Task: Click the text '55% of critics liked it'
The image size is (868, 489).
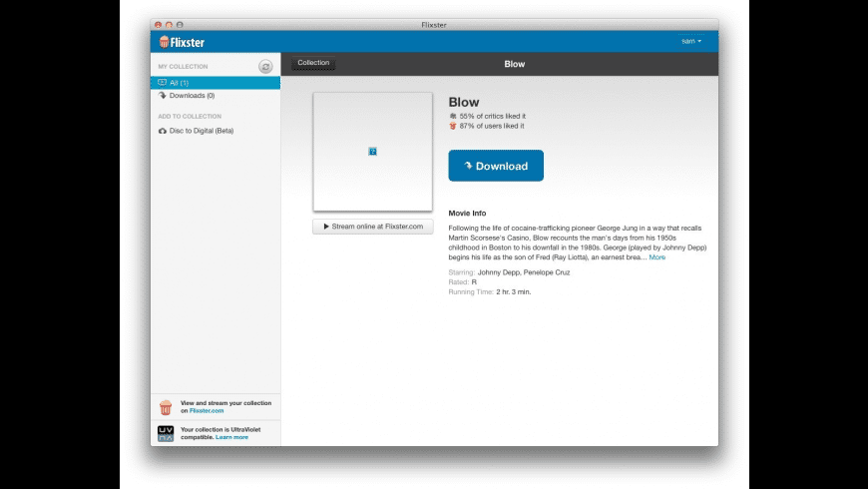Action: (x=493, y=117)
